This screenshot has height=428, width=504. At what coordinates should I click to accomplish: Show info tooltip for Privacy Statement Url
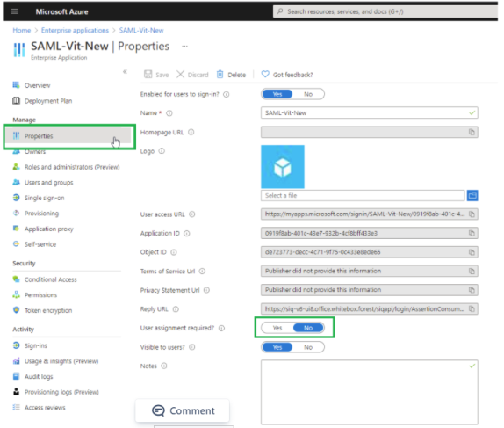206,290
